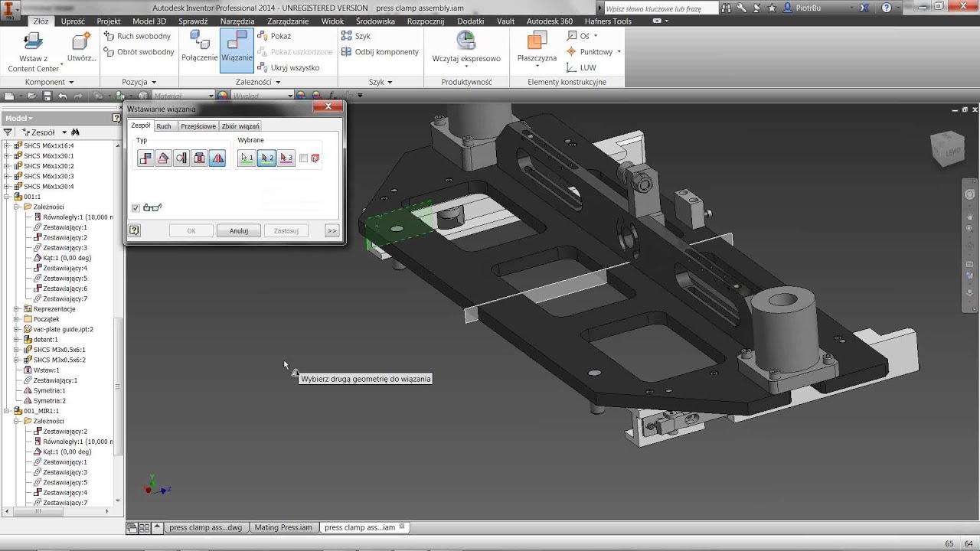Expand the Pozycja panel dropdown
Image resolution: width=980 pixels, height=551 pixels.
pyautogui.click(x=154, y=82)
